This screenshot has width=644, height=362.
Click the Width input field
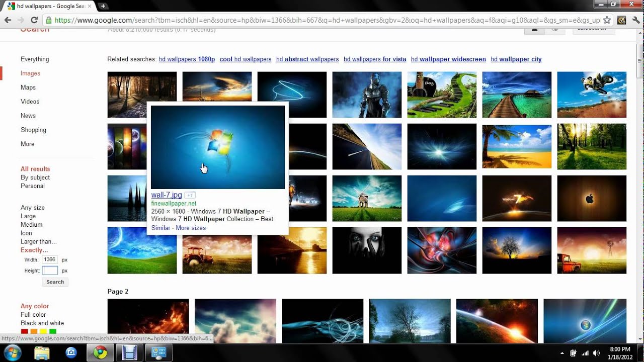coord(50,260)
